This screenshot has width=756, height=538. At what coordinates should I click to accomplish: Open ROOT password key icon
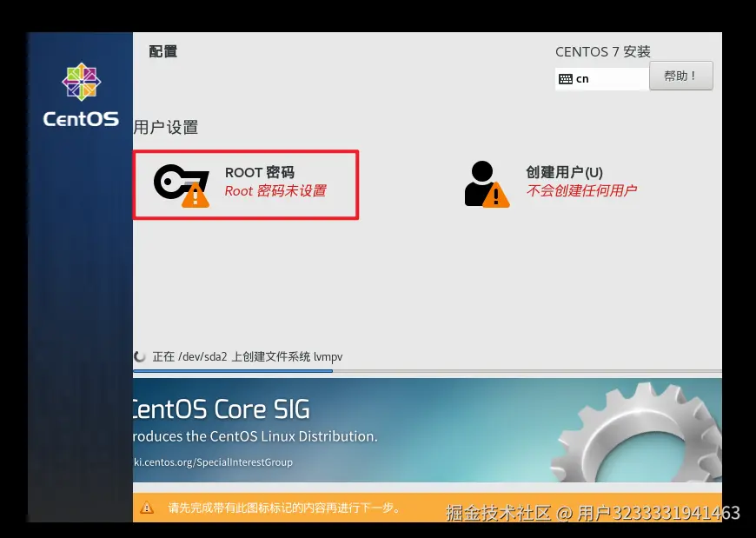click(x=182, y=186)
